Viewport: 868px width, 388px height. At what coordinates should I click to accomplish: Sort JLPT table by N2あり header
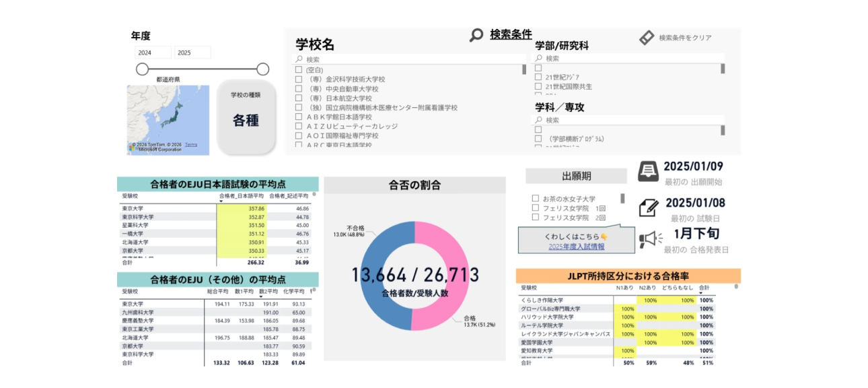point(647,288)
